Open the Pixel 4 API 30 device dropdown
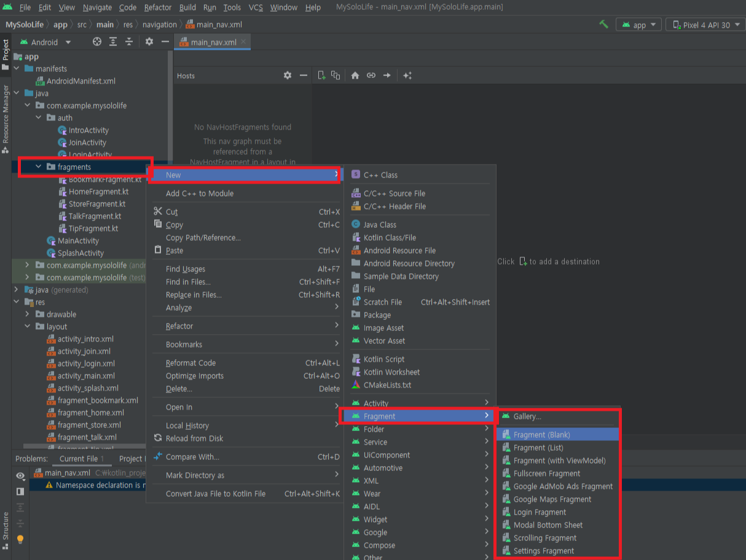Screen dimensions: 746x560 [x=705, y=25]
